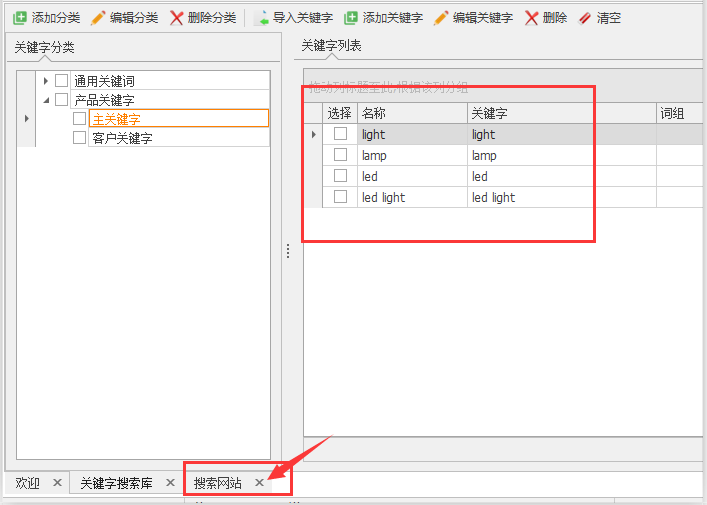The height and width of the screenshot is (505, 707).
Task: Click the lamp cell in 名称 column
Action: 412,155
